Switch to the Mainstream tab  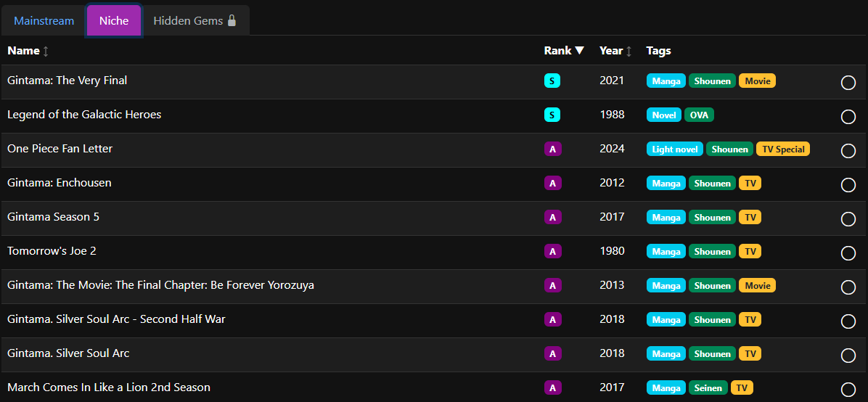point(44,21)
